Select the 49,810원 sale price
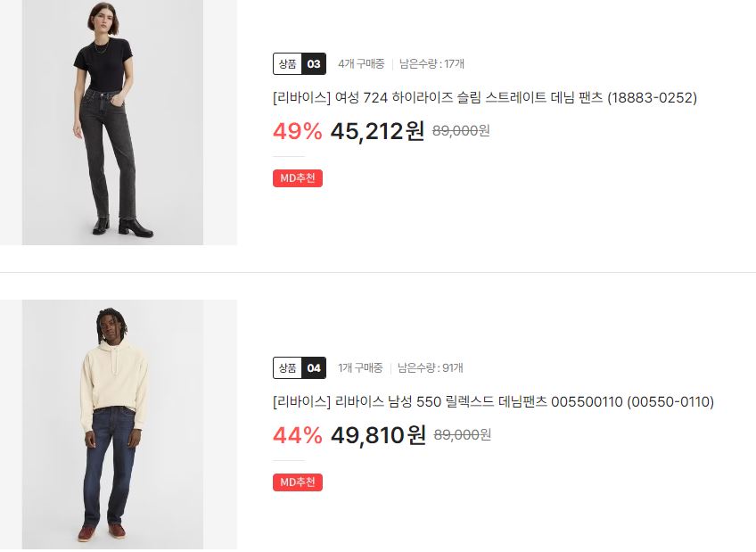Viewport: 756px width, 552px height. (378, 435)
